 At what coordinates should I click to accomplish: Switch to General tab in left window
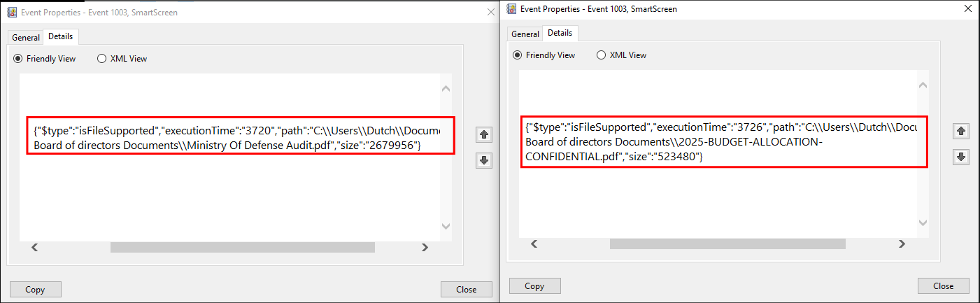pos(26,38)
